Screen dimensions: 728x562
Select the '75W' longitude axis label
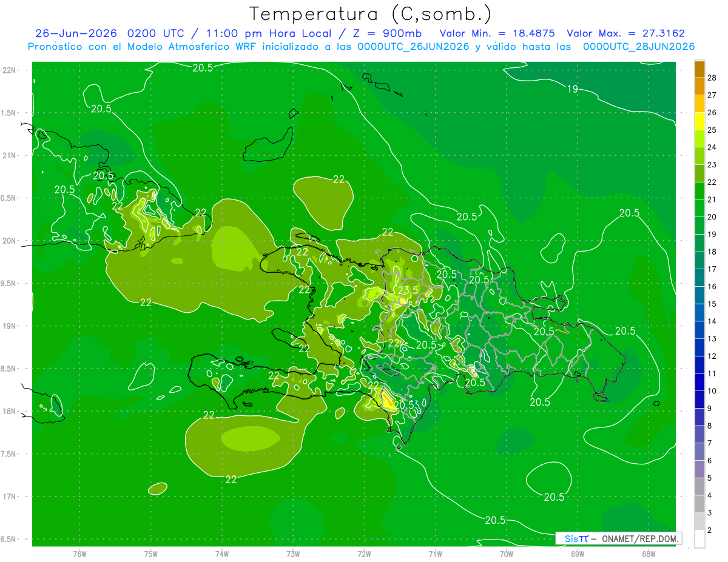151,554
